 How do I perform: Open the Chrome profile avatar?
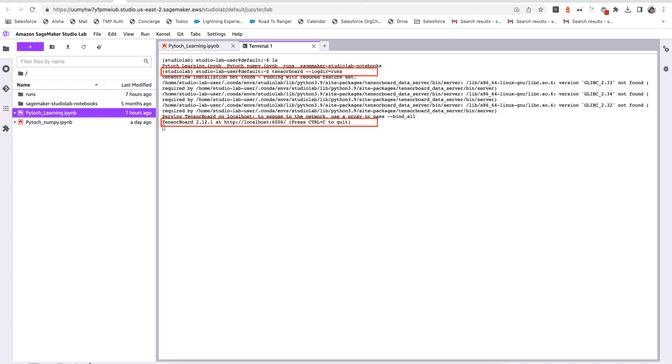tap(651, 9)
